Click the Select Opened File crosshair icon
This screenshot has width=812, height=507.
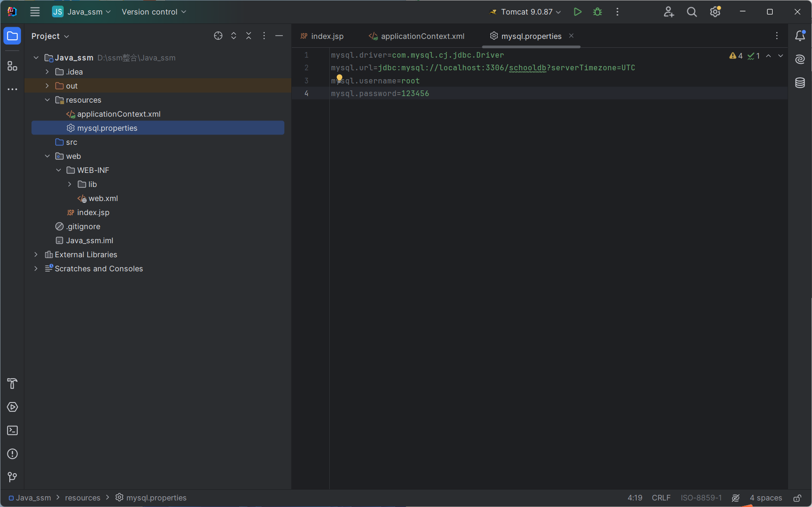[218, 36]
